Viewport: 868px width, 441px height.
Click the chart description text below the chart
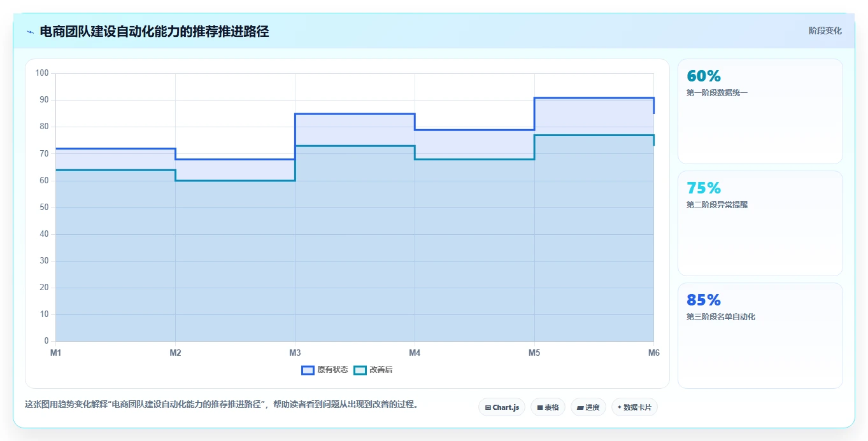(x=222, y=404)
